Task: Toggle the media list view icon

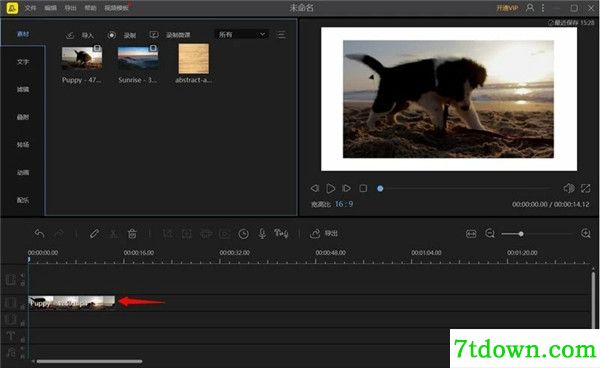Action: [x=281, y=35]
